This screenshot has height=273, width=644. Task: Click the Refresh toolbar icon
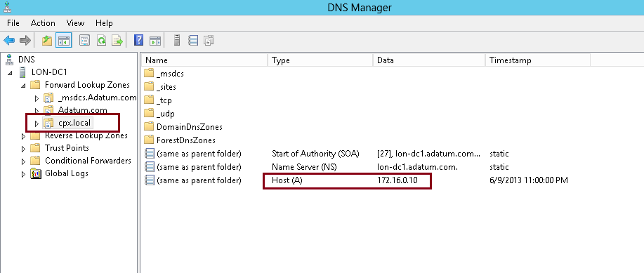(101, 40)
